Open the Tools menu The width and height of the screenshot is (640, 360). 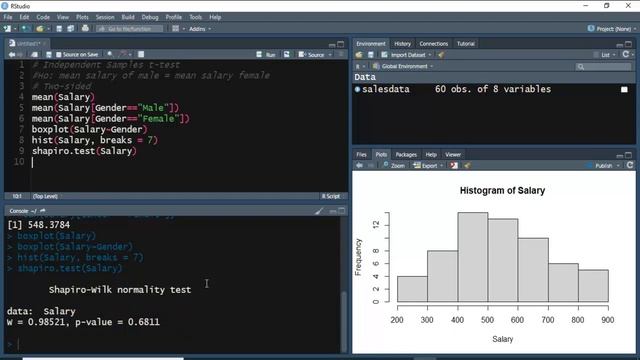click(196, 17)
